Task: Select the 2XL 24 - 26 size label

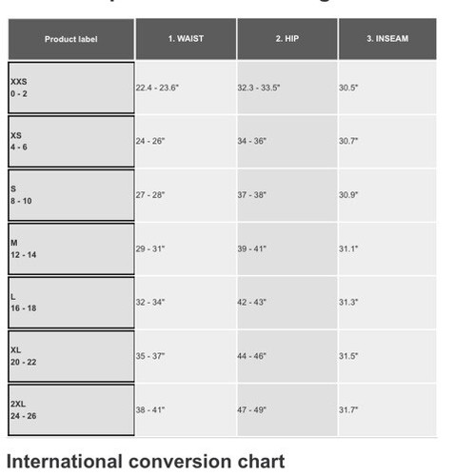Action: point(71,409)
